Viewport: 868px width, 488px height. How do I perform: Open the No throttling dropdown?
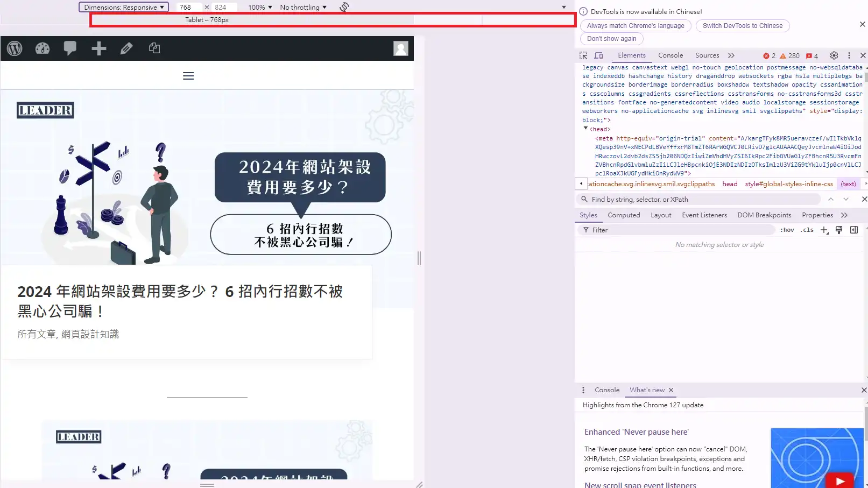pos(303,7)
